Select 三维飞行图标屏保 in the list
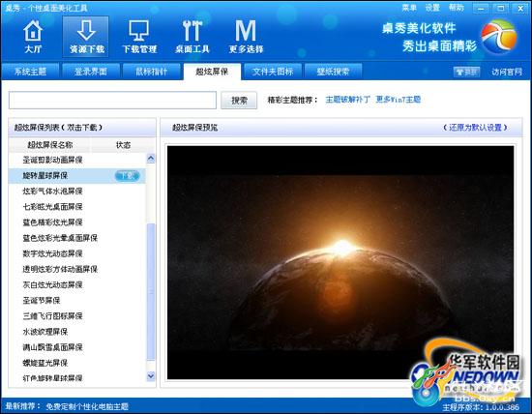This screenshot has width=532, height=414. pyautogui.click(x=77, y=316)
